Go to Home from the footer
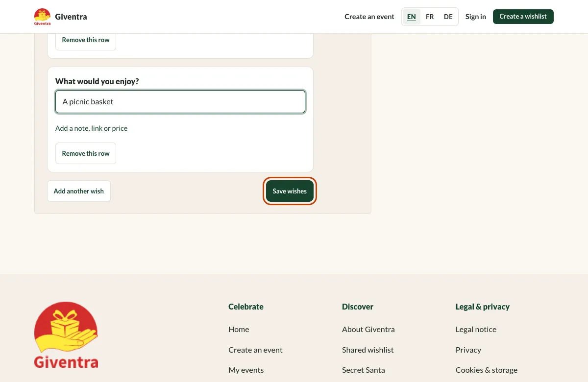 tap(239, 330)
